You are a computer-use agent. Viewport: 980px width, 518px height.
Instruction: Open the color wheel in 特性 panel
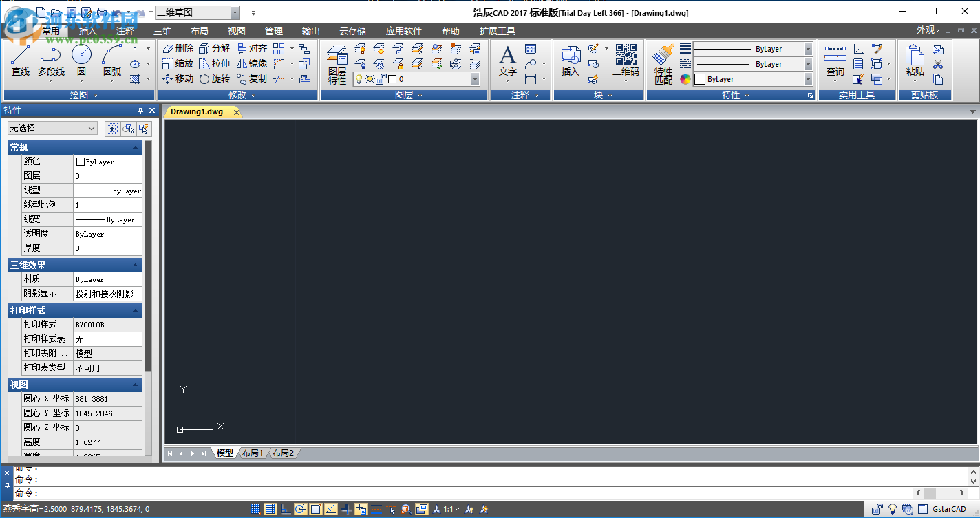point(685,79)
